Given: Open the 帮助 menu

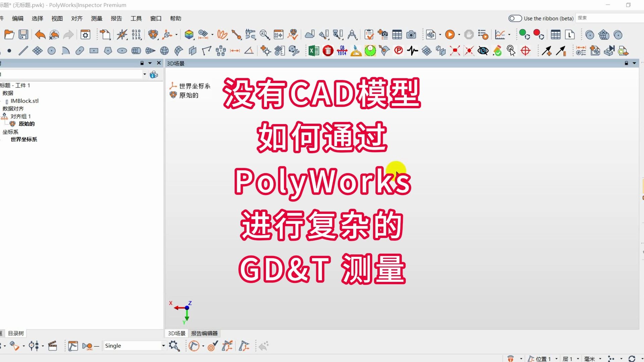Looking at the screenshot, I should (x=176, y=18).
